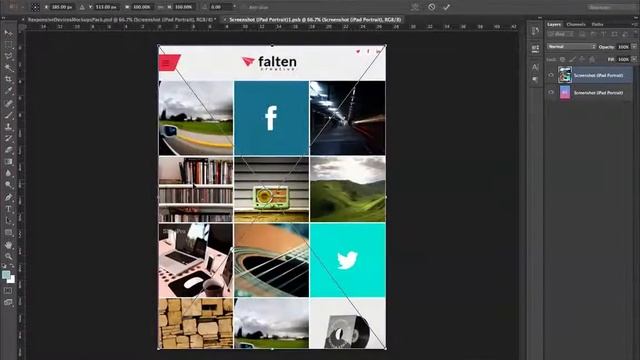The image size is (640, 360).
Task: Toggle relative positioning triangle for reference point
Action: point(82,7)
